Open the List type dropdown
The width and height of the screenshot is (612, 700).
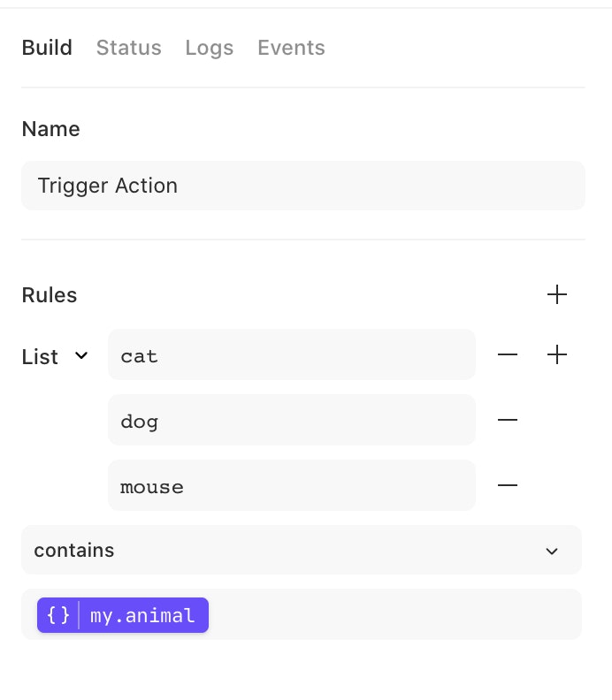(55, 356)
